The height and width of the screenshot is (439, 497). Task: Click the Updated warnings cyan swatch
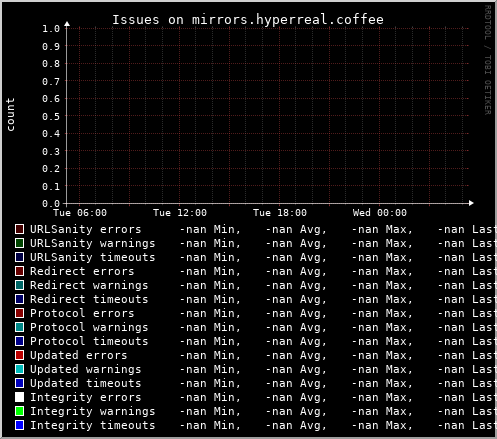point(19,369)
